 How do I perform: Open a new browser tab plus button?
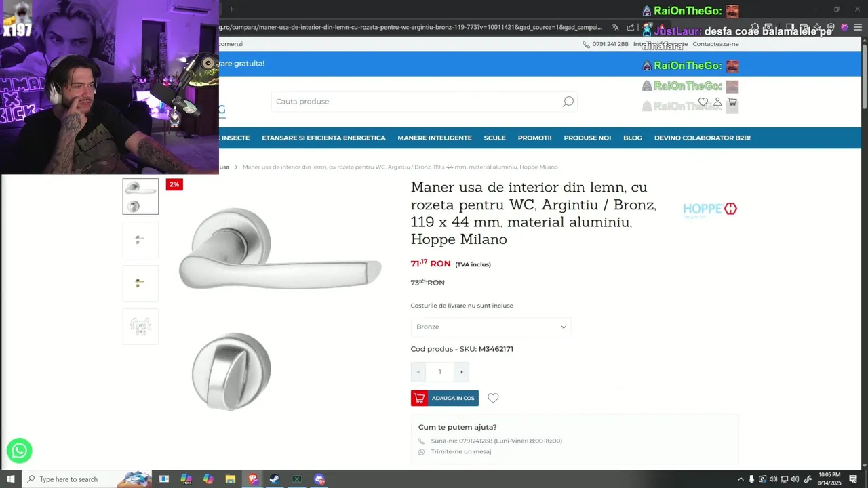point(231,9)
